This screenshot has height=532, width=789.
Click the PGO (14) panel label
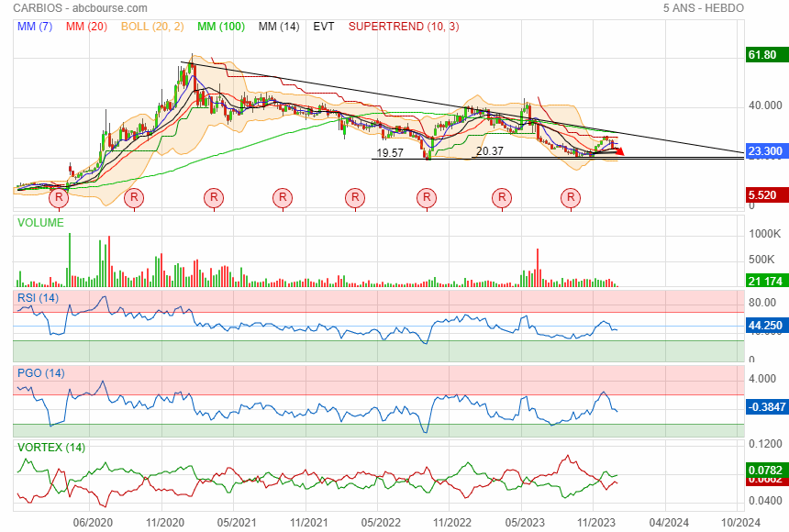click(x=41, y=373)
